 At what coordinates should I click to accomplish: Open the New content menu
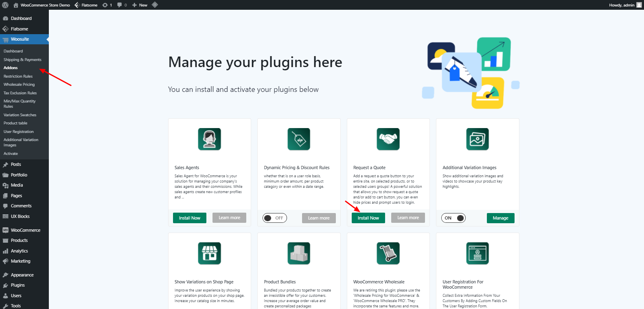140,5
